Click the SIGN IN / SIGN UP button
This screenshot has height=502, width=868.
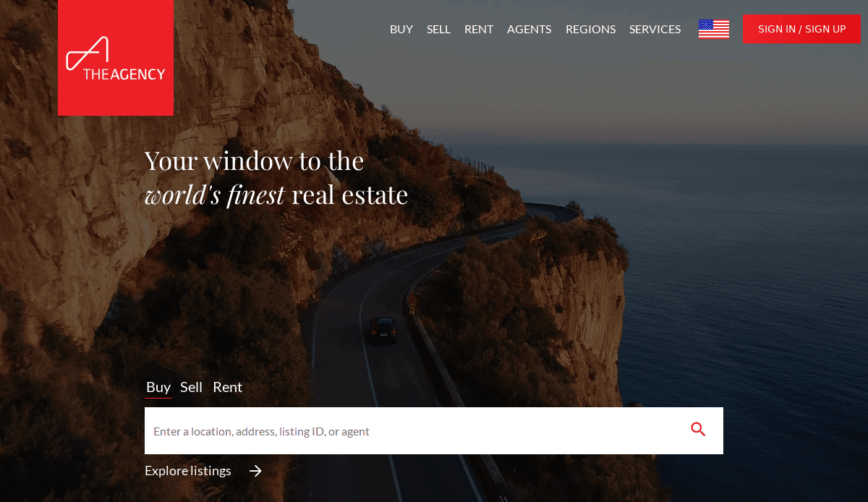click(x=802, y=29)
